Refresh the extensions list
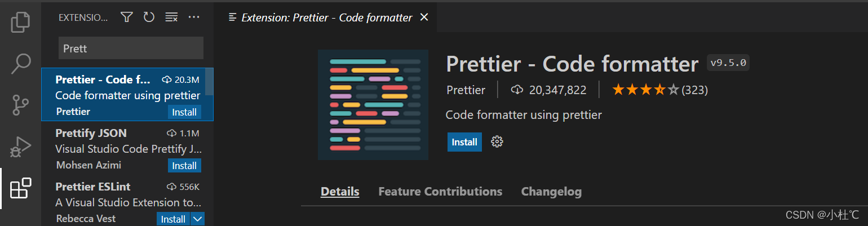The image size is (868, 226). point(149,17)
